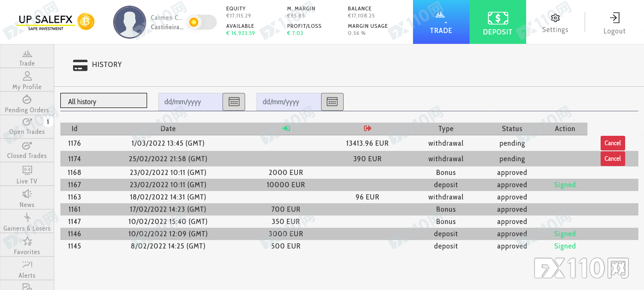This screenshot has height=290, width=644.
Task: Click the Type column header
Action: coord(446,129)
